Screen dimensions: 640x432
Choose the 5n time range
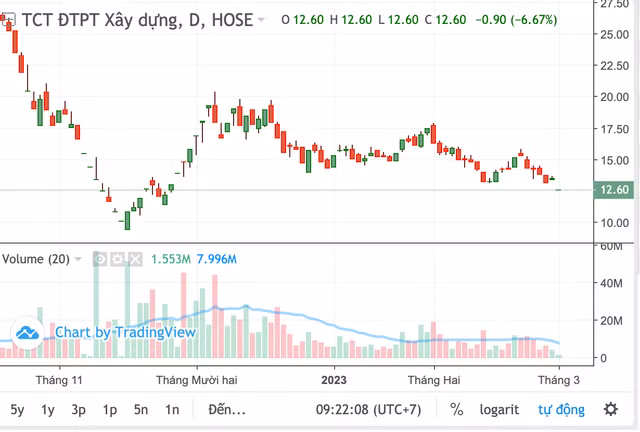141,409
